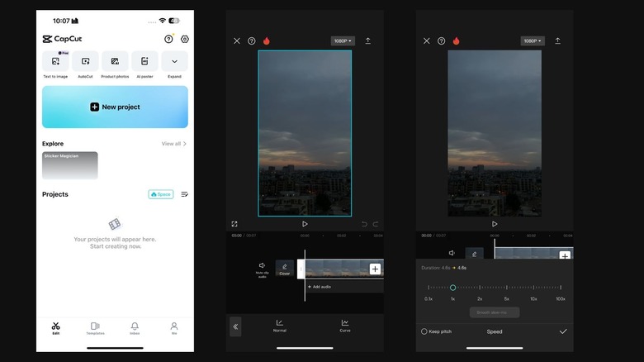The height and width of the screenshot is (362, 644).
Task: Open the Product photos tool
Action: coord(115,62)
